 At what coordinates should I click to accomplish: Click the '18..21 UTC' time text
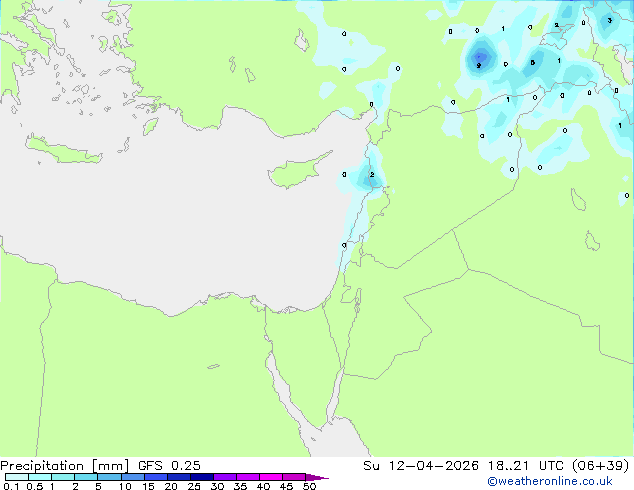click(x=526, y=466)
